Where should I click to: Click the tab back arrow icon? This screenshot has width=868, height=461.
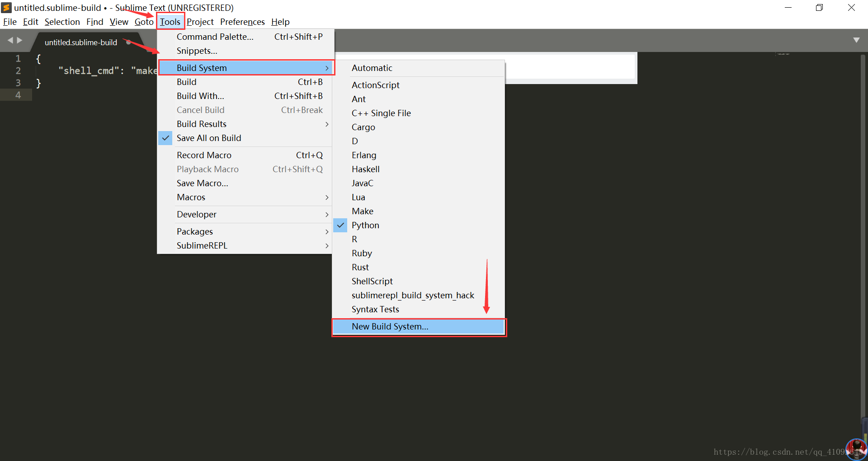point(10,40)
